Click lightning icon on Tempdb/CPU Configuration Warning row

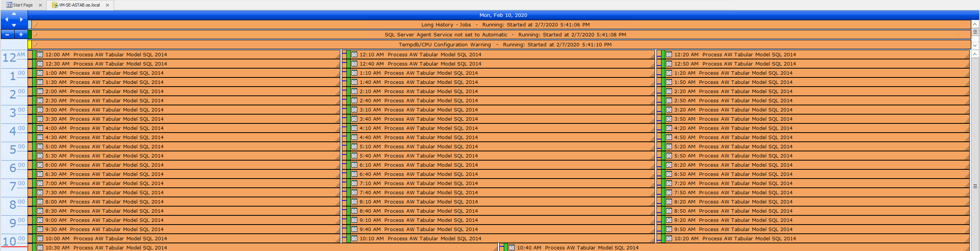[x=36, y=44]
